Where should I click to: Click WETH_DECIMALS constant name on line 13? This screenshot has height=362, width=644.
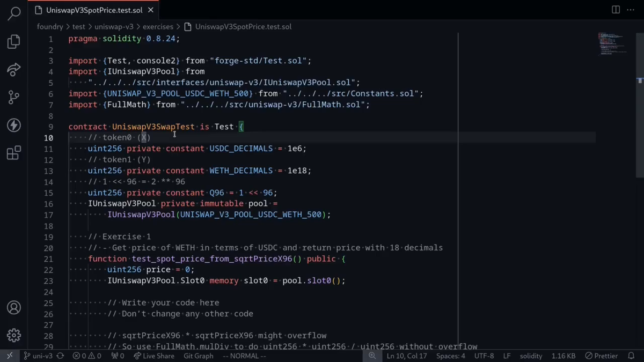point(241,171)
